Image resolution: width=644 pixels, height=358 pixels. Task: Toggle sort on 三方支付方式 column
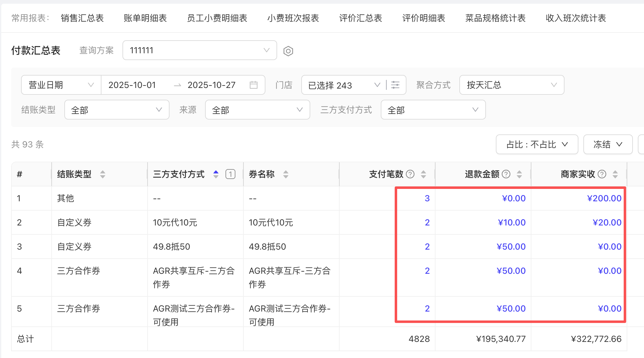pyautogui.click(x=216, y=174)
